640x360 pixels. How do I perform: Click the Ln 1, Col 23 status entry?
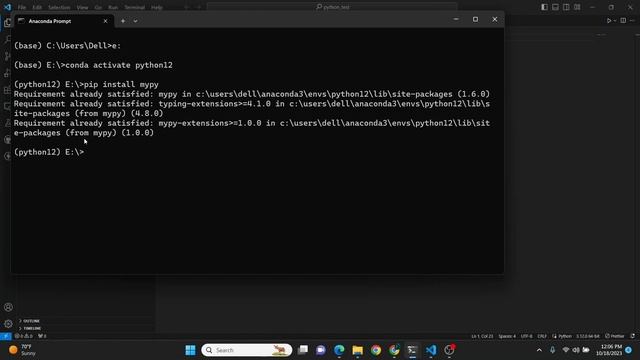[482, 336]
